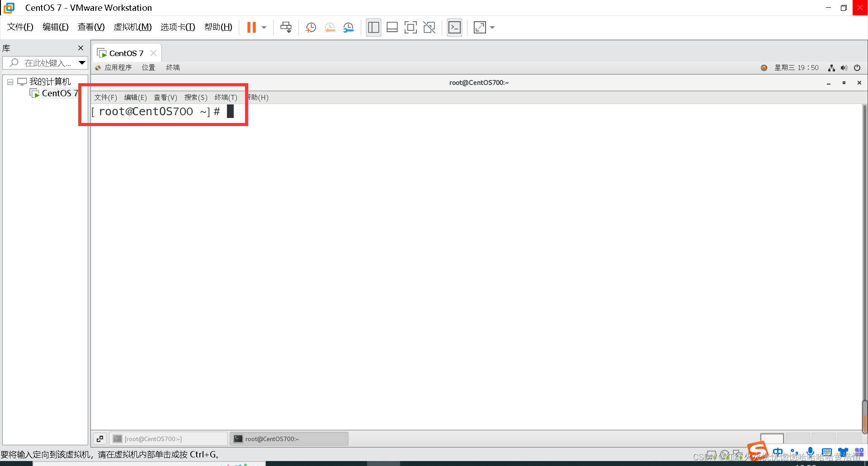Maximize the terminal window
Screen dimensions: 868x466
pyautogui.click(x=844, y=83)
